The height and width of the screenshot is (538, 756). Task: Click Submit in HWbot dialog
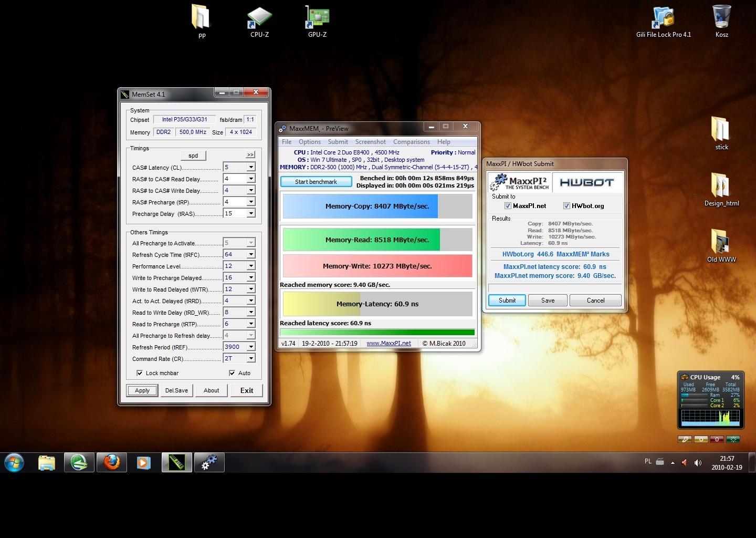pyautogui.click(x=507, y=301)
